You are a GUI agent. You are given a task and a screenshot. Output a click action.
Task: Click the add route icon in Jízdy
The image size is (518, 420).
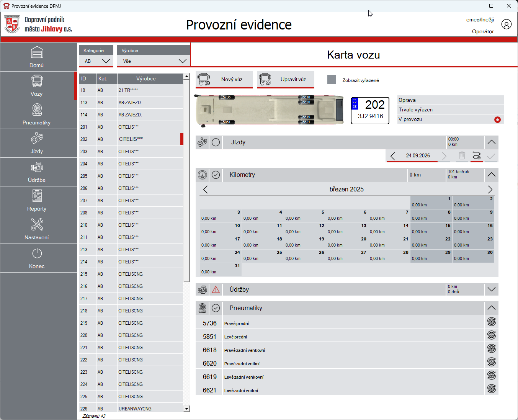point(477,156)
